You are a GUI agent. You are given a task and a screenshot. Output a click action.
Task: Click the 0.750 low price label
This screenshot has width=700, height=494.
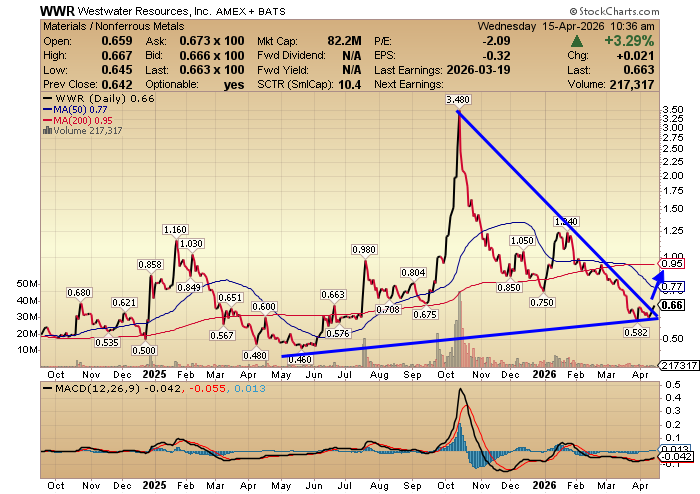(x=542, y=303)
